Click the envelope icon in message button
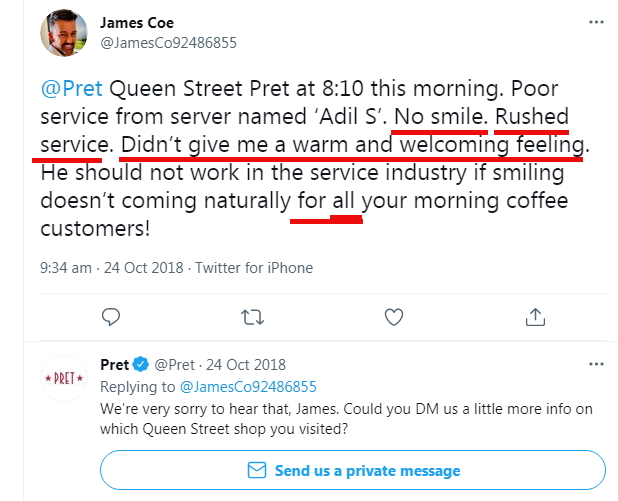Screen dimensions: 618x501 coord(257,470)
